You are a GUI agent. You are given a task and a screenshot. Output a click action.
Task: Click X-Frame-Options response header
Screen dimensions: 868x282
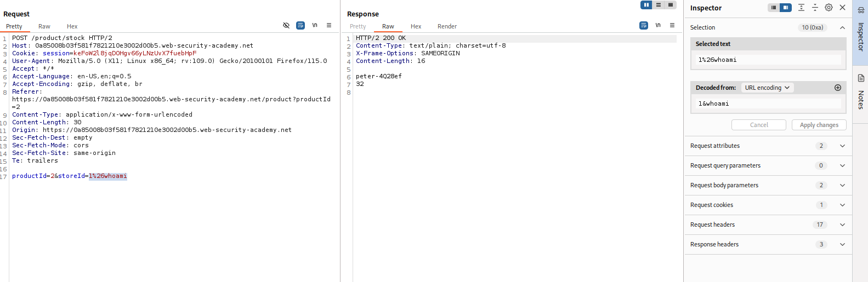(x=408, y=53)
